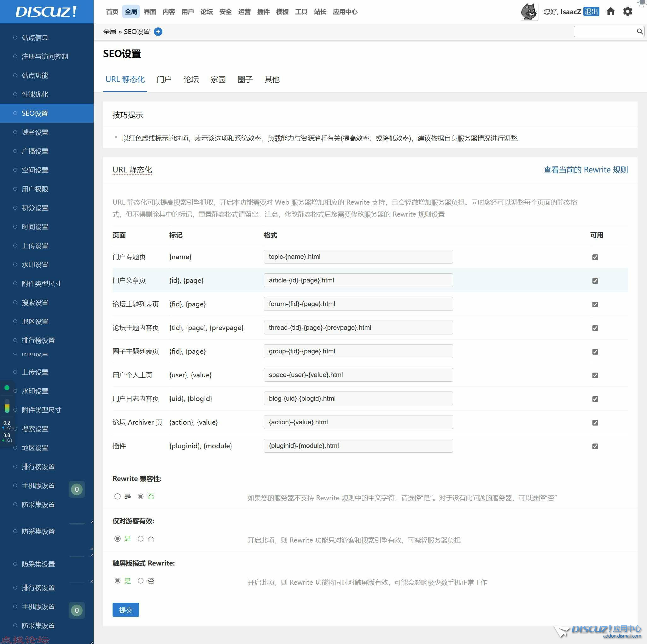The width and height of the screenshot is (647, 644).
Task: Click the 提交 submit button
Action: 125,610
